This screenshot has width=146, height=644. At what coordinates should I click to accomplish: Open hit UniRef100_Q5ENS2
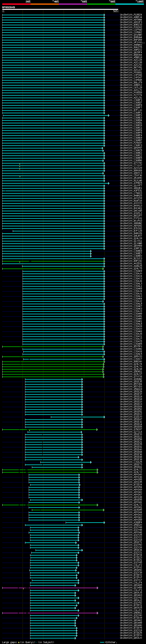(131, 613)
